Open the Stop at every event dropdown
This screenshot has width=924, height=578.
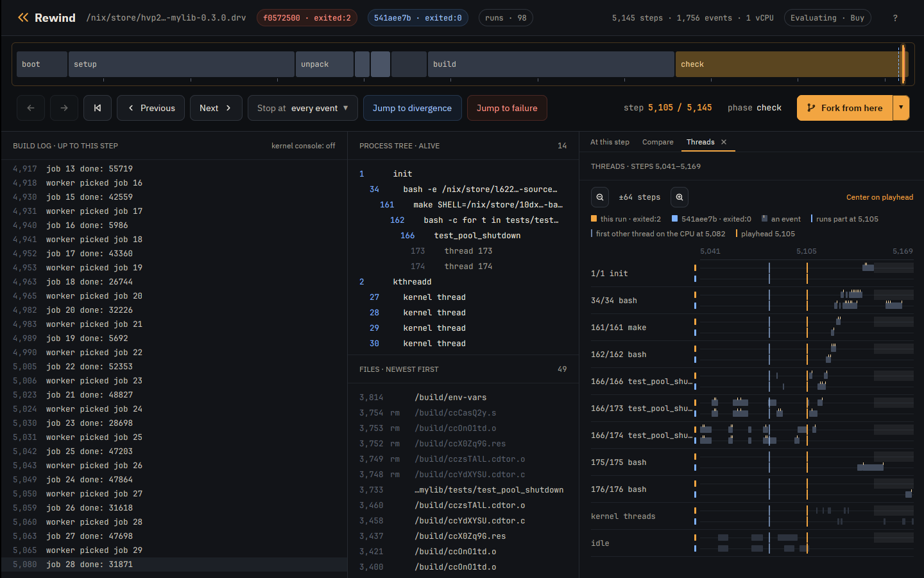[x=303, y=108]
